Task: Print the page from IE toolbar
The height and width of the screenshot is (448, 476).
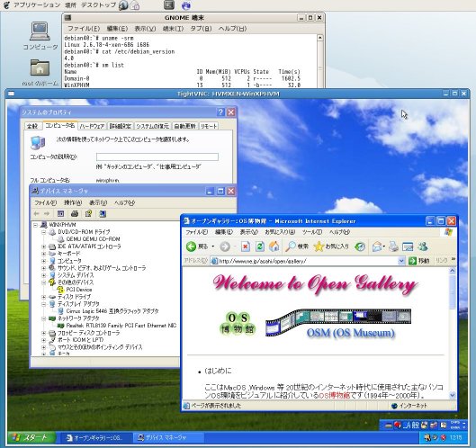Action: (393, 246)
